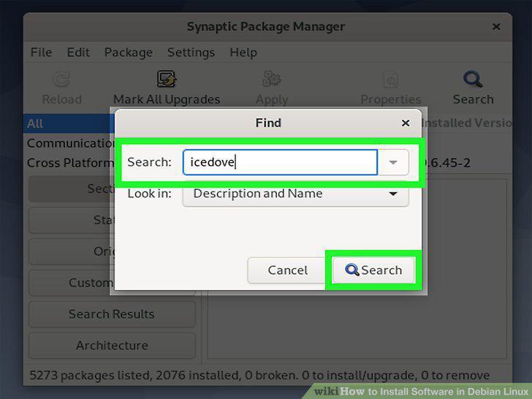Open the Help menu

pyautogui.click(x=243, y=53)
